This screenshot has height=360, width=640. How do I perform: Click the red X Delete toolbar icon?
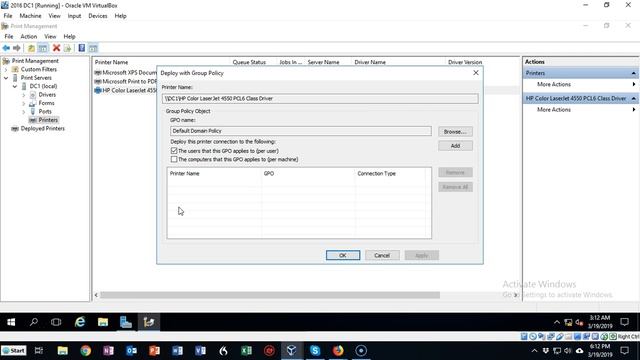pos(56,48)
